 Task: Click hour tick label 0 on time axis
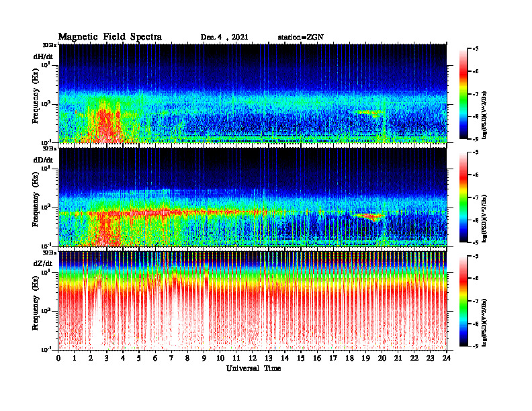[x=58, y=358]
